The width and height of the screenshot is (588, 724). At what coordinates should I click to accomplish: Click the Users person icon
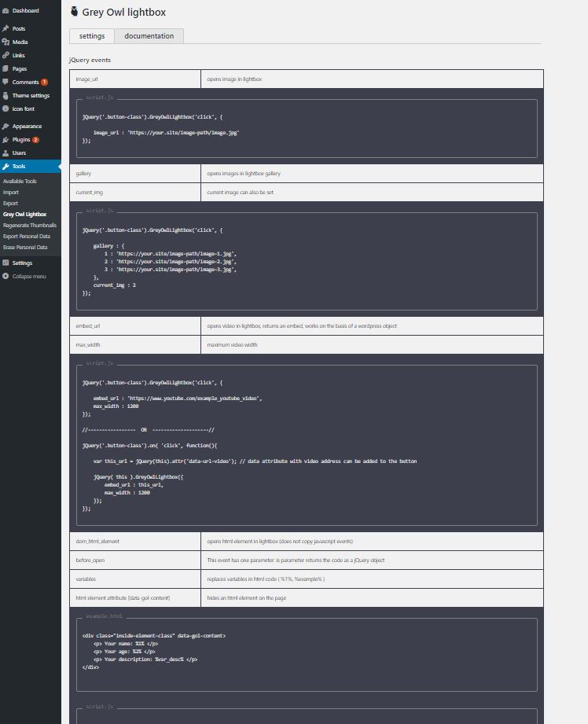click(6, 153)
